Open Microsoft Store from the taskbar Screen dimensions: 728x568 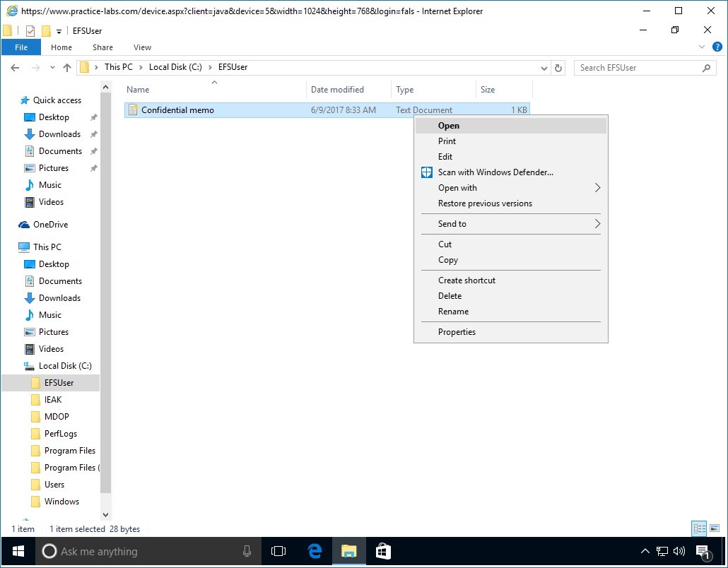383,551
